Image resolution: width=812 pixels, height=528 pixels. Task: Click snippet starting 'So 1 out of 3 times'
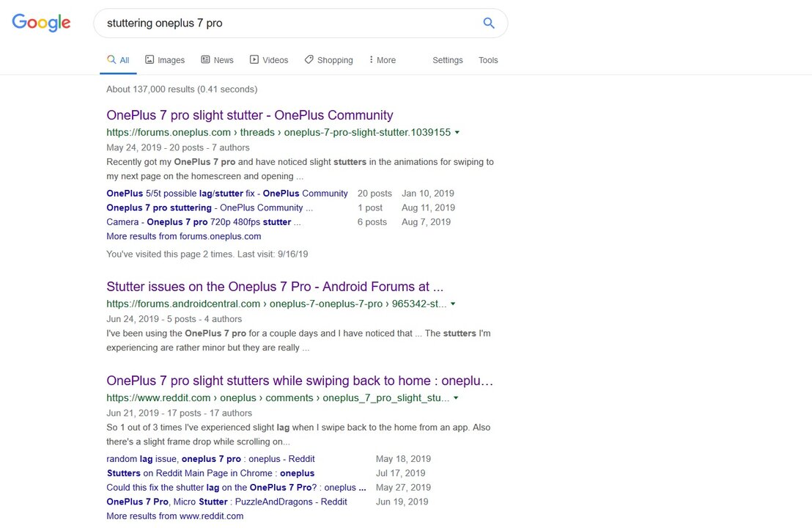[x=298, y=434]
